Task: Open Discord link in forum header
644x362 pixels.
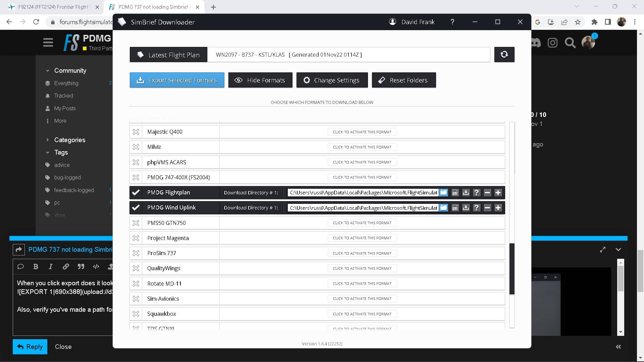Action: [x=536, y=43]
